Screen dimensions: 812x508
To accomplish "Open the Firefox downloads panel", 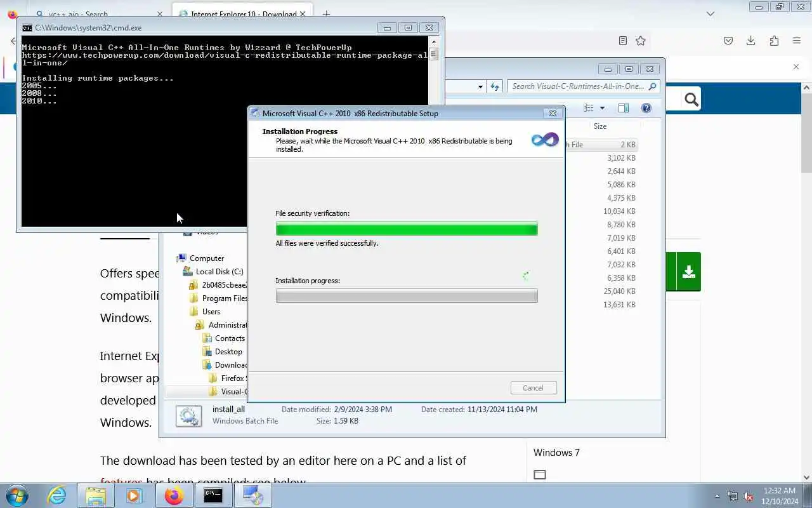I will pos(750,41).
